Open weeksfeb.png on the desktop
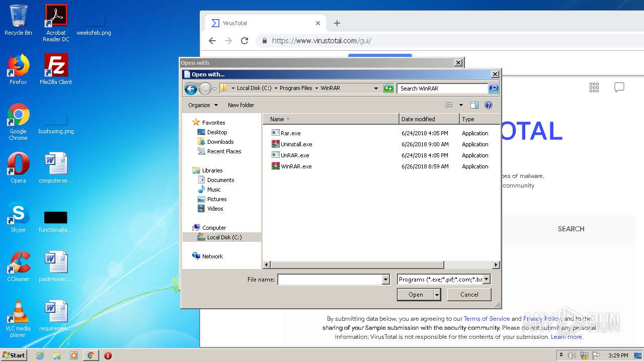This screenshot has height=362, width=644. coord(94,25)
